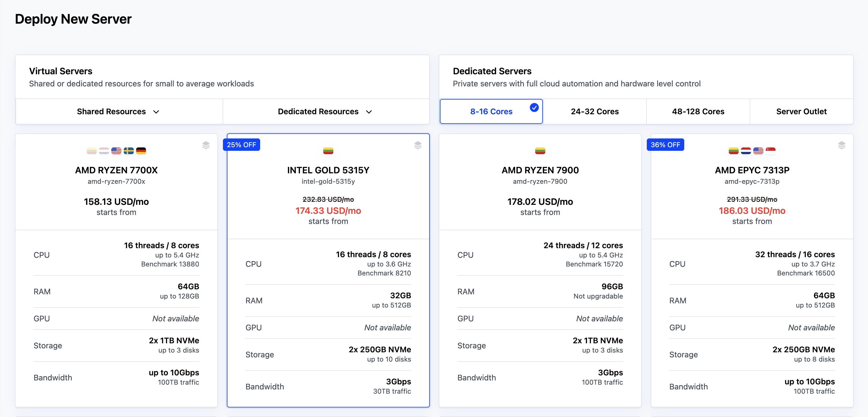Viewport: 868px width, 417px height.
Task: Click Germany flag on Ryzen 7700X card
Action: (x=141, y=151)
